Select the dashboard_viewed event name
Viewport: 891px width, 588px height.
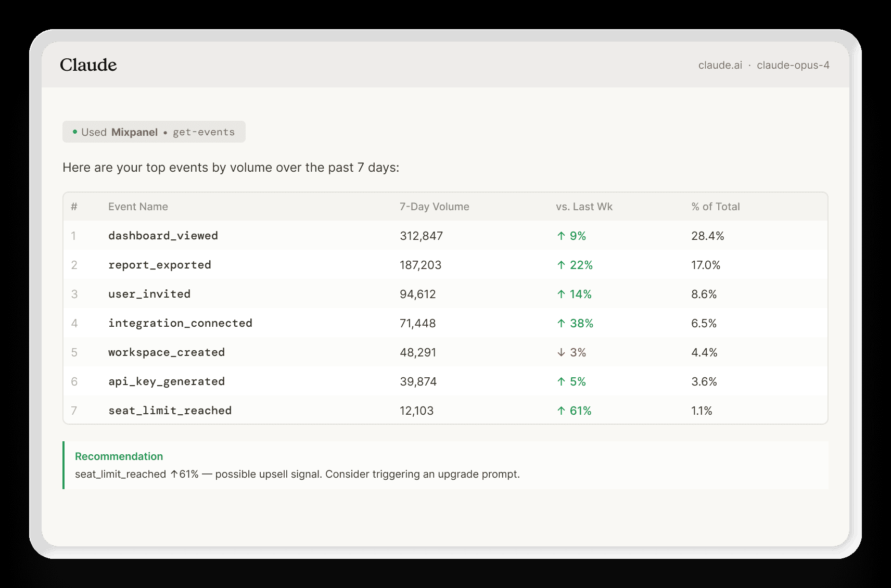(163, 236)
